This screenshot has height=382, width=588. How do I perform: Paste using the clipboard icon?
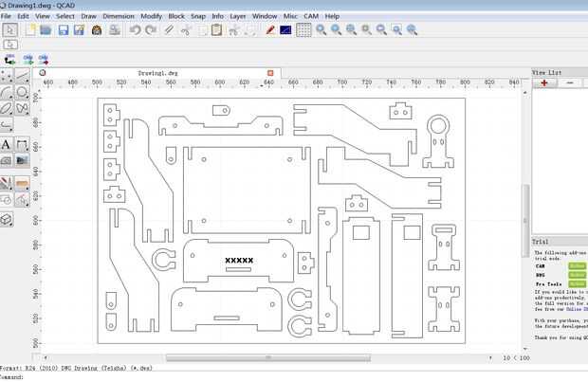click(216, 30)
